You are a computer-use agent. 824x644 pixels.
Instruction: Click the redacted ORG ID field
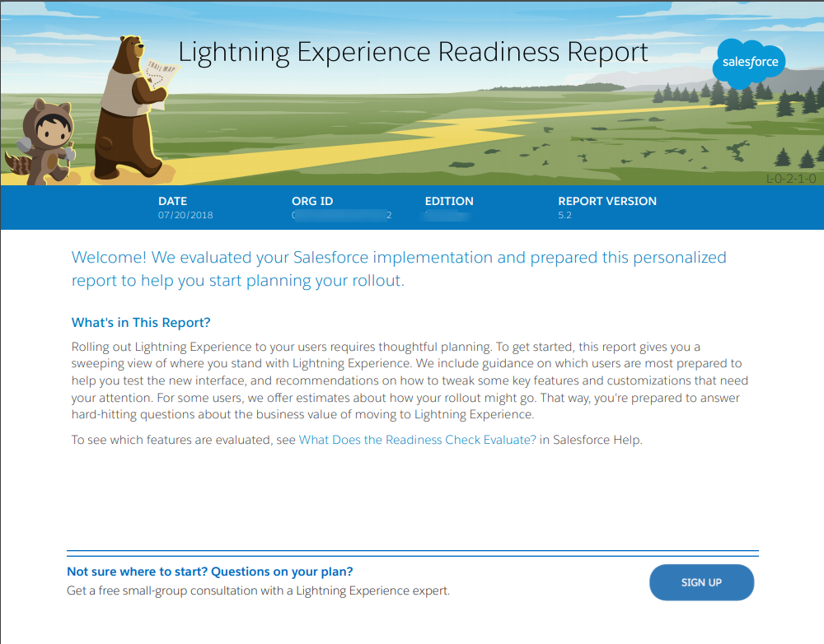[x=340, y=215]
